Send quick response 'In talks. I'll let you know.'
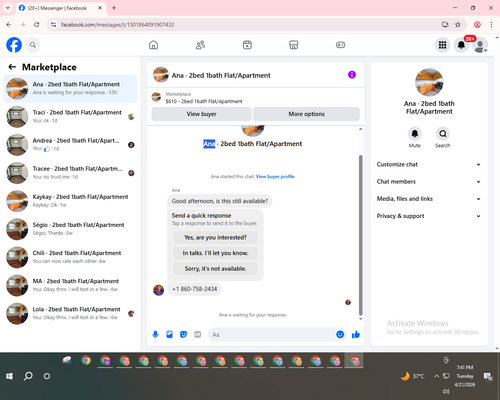Screen dimensions: 500x400 coord(215,253)
